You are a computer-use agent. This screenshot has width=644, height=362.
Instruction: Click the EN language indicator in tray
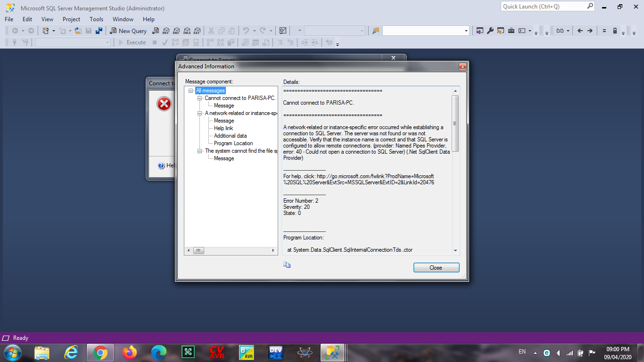click(522, 352)
